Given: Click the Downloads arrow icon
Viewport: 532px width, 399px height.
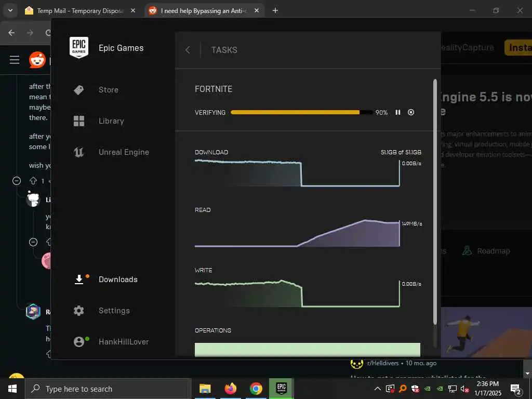Looking at the screenshot, I should [x=79, y=280].
